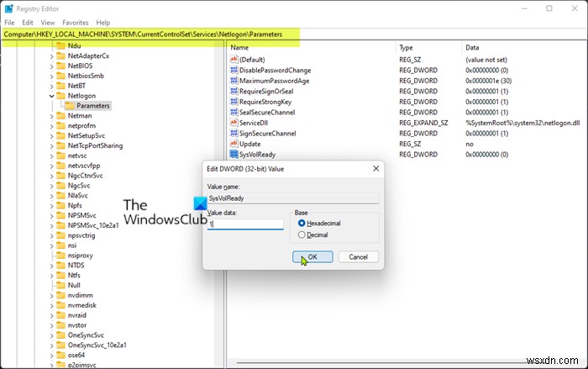Click the %SystemRoot%\system32\netlogon.dll data value

[x=522, y=123]
